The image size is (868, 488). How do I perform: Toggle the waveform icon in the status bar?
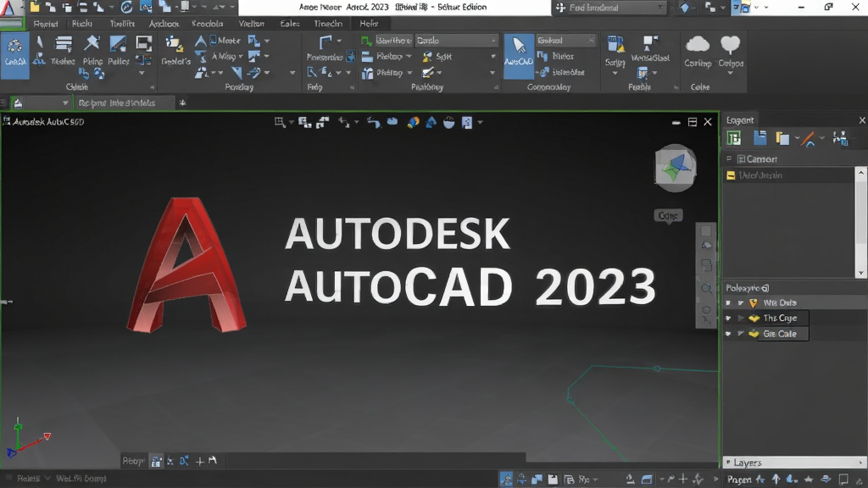click(x=698, y=480)
